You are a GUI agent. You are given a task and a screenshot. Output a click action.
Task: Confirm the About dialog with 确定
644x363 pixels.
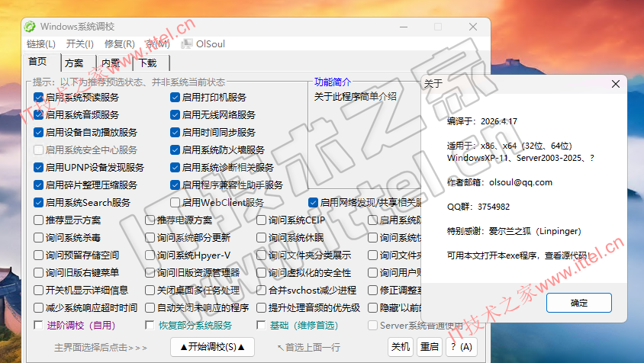(x=579, y=304)
